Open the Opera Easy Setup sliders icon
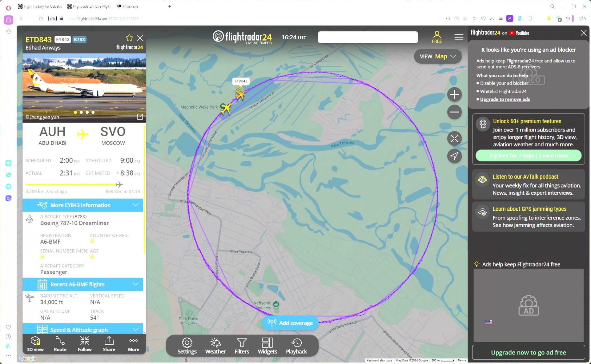Screen dimensions: 591x364 [501, 18]
